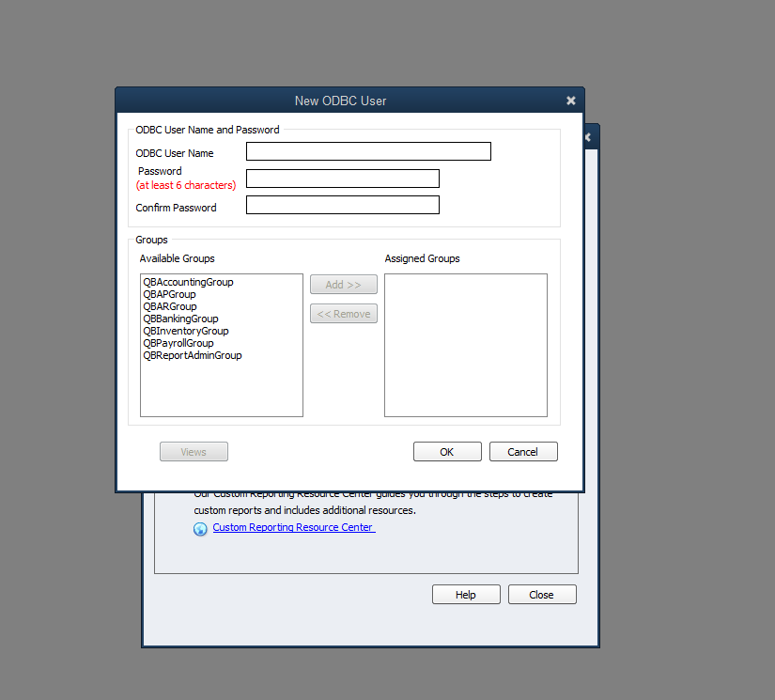The width and height of the screenshot is (775, 700).
Task: Click inside the Password field
Action: click(x=342, y=178)
